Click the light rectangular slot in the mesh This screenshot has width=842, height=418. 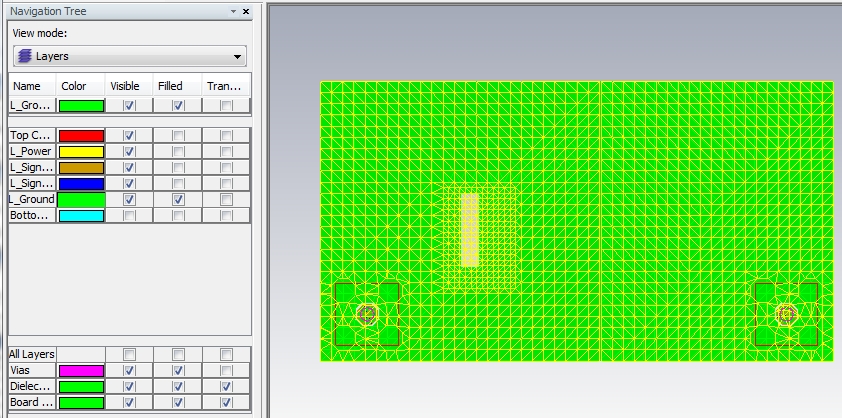coord(470,230)
